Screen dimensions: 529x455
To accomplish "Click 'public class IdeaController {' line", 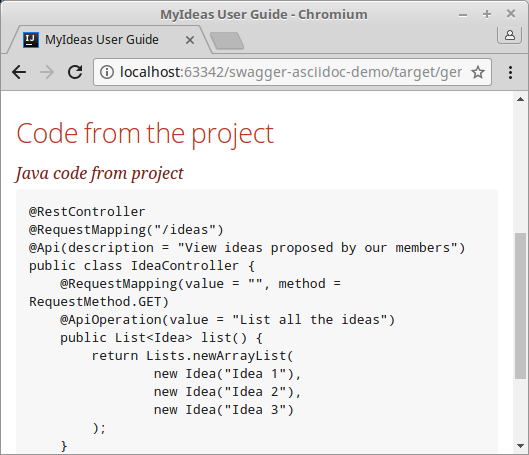I will click(x=142, y=266).
